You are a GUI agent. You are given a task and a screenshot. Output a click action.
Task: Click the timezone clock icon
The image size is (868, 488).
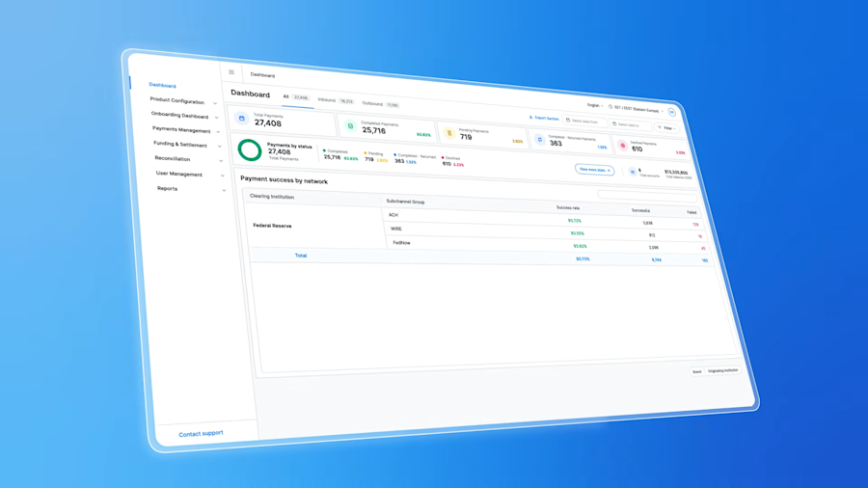tap(610, 107)
